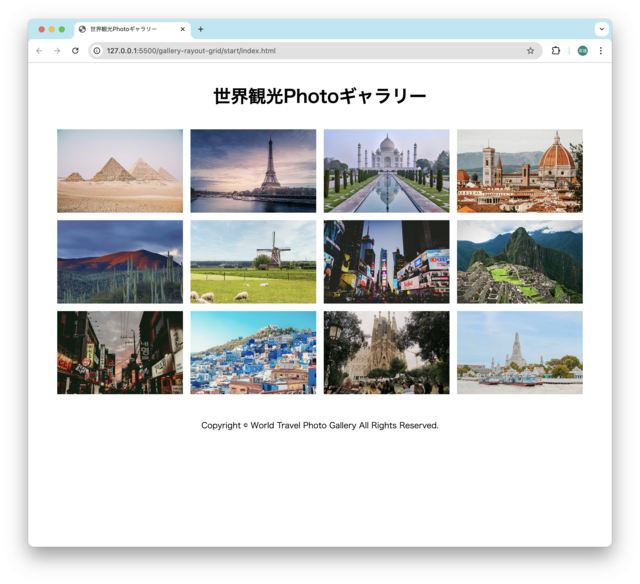Click the Copyright World Travel Photo Gallery text
Viewport: 640px width, 584px height.
(320, 425)
